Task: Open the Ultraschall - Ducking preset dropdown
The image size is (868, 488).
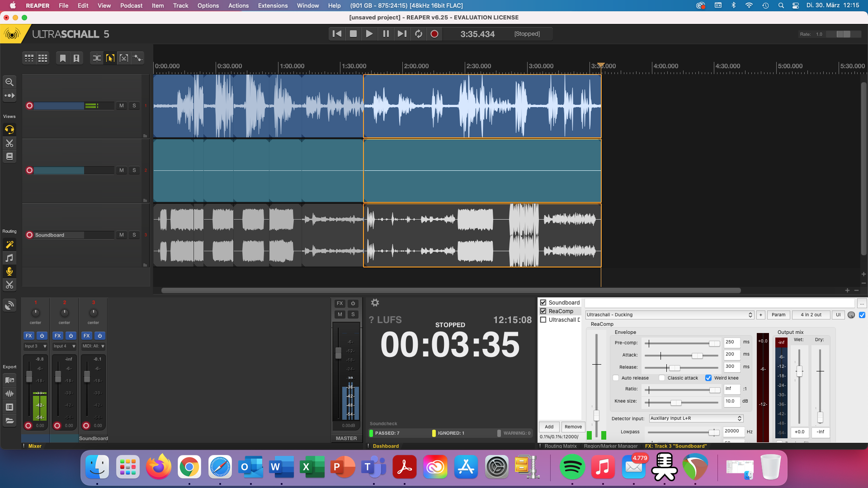Action: tap(670, 315)
